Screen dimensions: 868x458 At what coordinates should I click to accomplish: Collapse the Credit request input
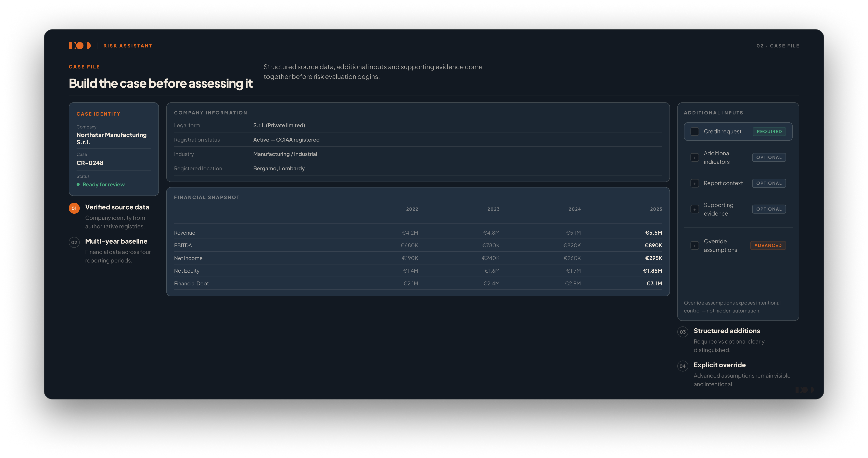click(694, 132)
